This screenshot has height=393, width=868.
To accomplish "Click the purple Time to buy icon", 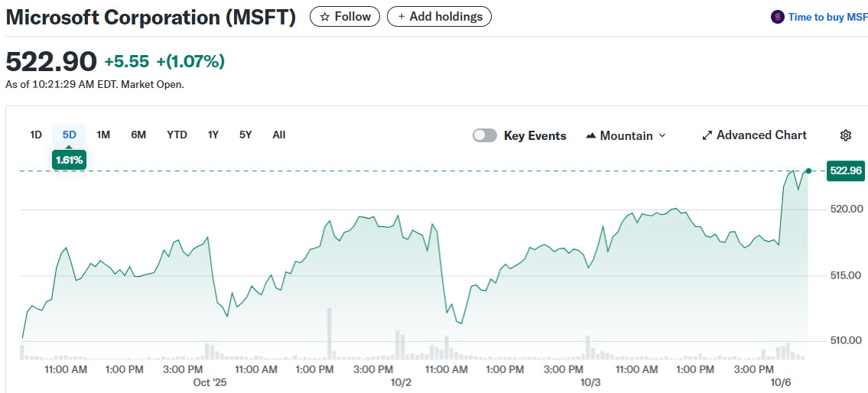I will [777, 17].
